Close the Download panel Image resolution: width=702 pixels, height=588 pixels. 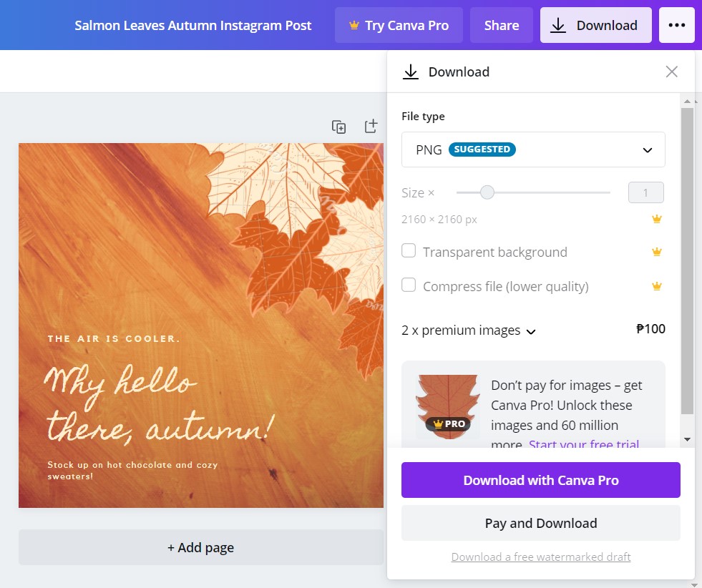pyautogui.click(x=671, y=72)
